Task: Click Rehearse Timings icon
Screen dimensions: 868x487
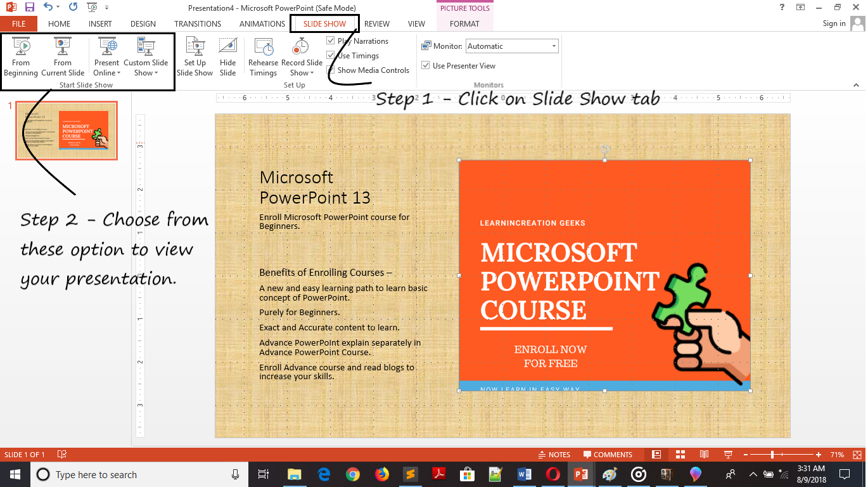Action: [x=263, y=56]
